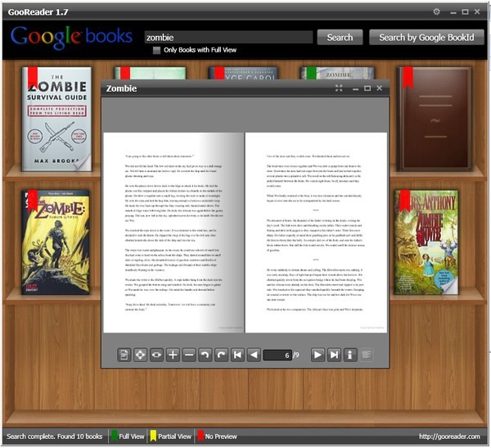Enable Only Books with Full View checkbox

(156, 50)
